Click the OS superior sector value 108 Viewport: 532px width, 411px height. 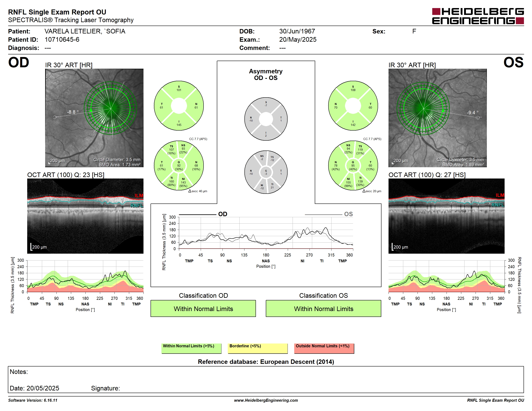coord(353,90)
